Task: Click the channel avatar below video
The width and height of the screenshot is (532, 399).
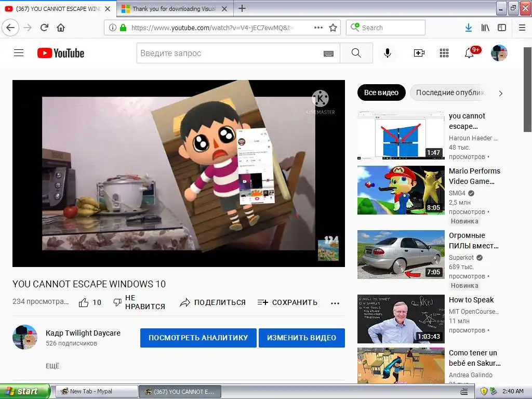Action: (25, 337)
